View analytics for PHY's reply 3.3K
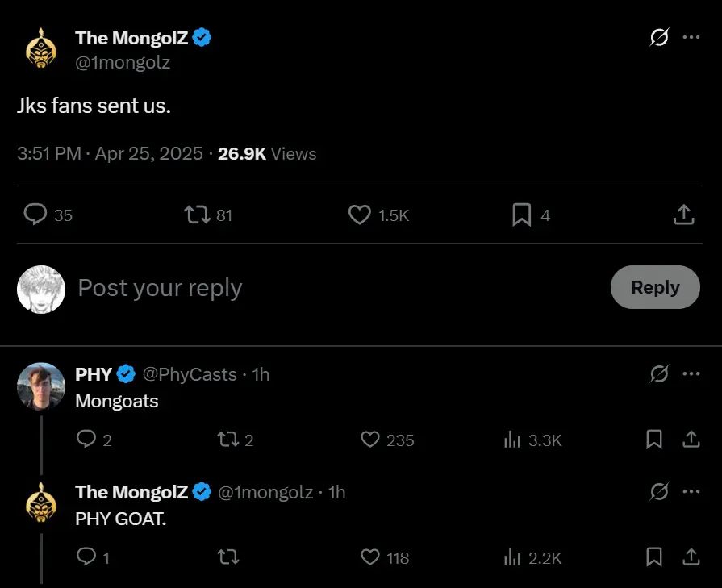The image size is (722, 588). pos(512,440)
